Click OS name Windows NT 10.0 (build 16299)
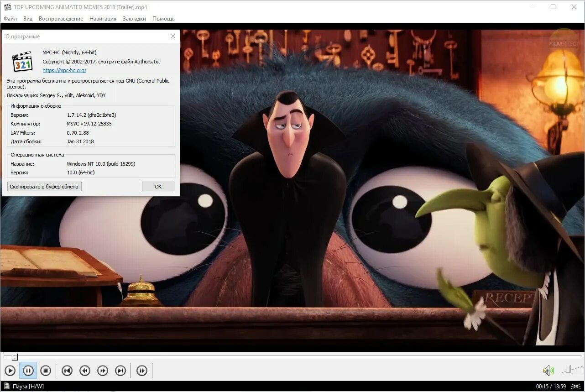Screen dimensions: 585x392 pyautogui.click(x=101, y=164)
